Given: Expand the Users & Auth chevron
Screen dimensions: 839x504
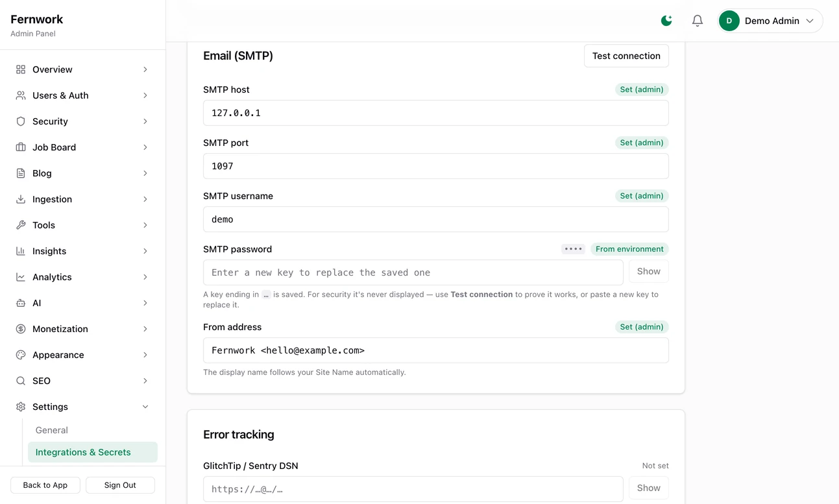Looking at the screenshot, I should pos(145,95).
